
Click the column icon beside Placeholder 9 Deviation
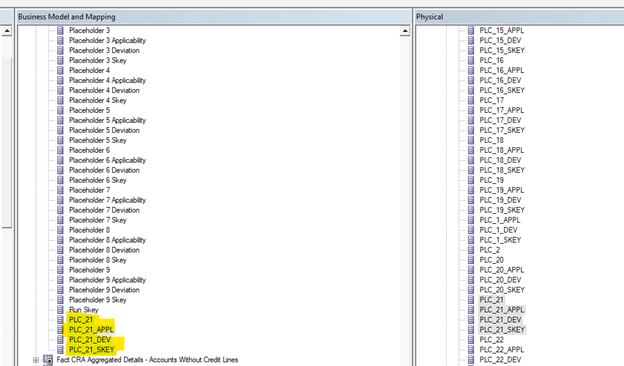pos(60,290)
